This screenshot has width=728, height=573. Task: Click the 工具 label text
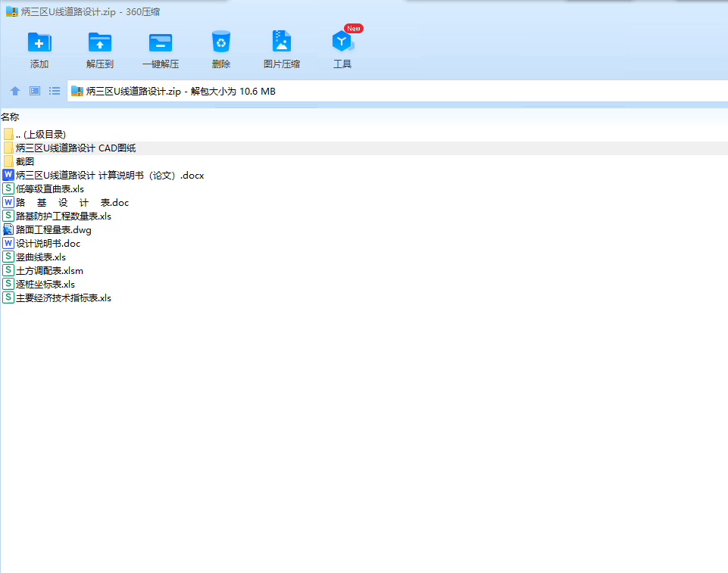coord(342,64)
